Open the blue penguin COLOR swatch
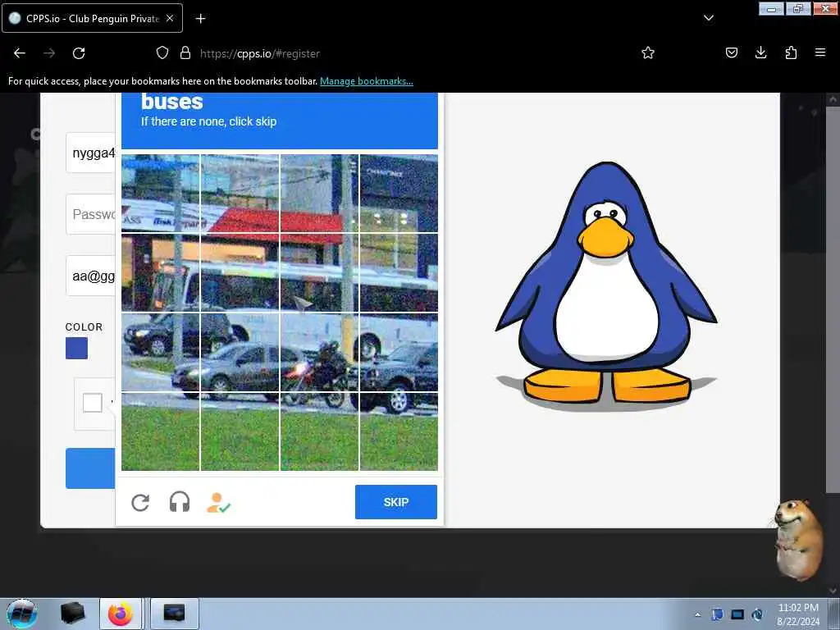 point(76,348)
